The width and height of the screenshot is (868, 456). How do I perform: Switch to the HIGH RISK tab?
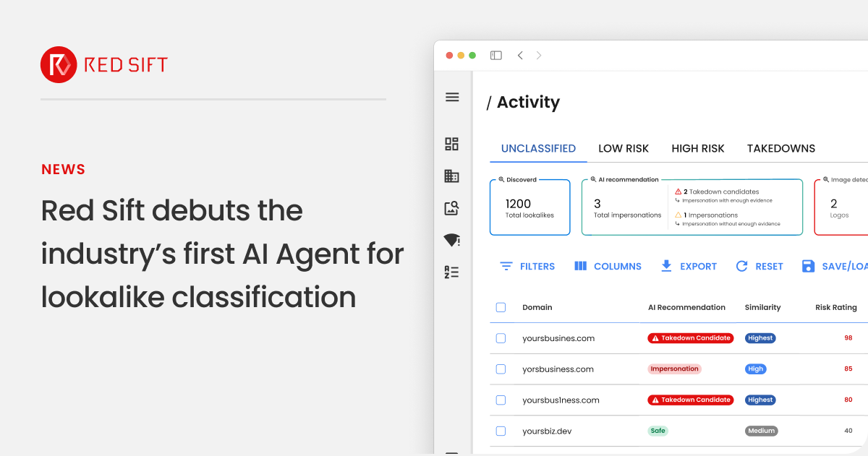point(698,148)
